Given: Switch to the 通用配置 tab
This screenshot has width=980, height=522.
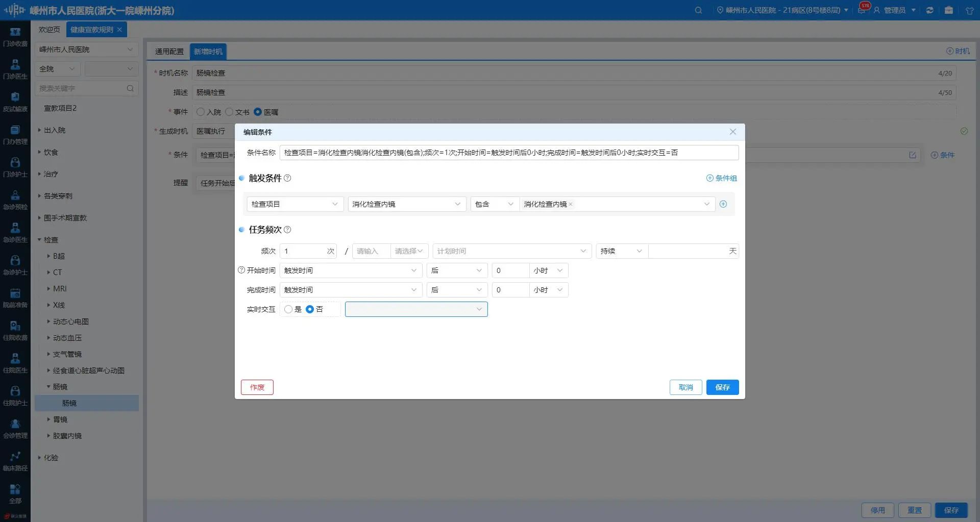Looking at the screenshot, I should point(169,52).
